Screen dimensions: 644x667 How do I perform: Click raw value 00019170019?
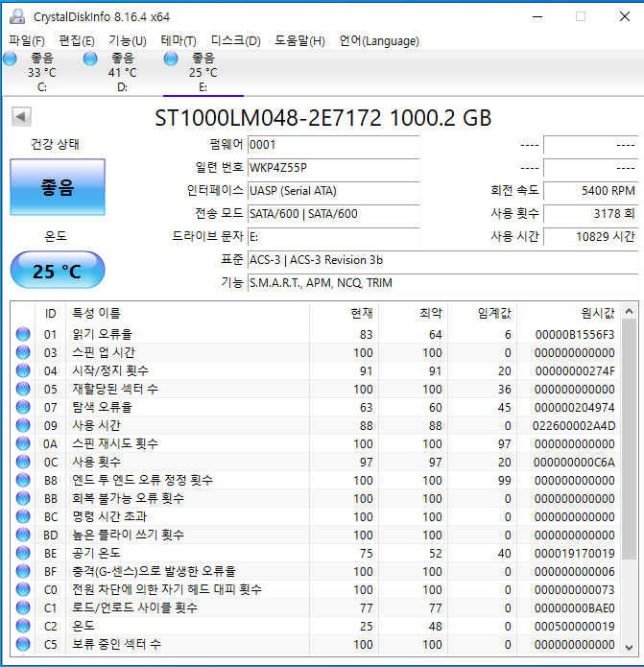pyautogui.click(x=575, y=554)
